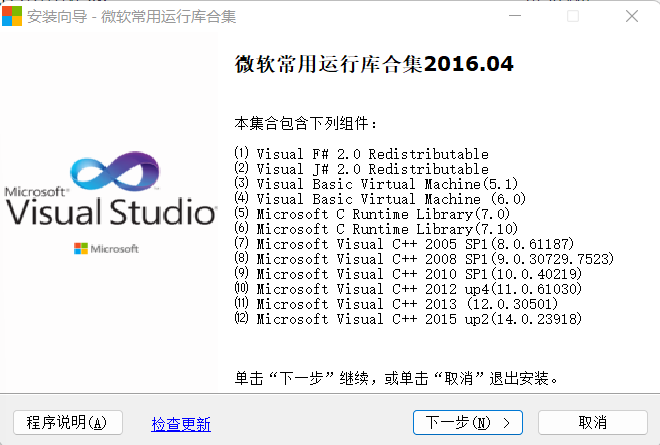Click Visual Basic Virtual Machine(5.1) entry

376,184
